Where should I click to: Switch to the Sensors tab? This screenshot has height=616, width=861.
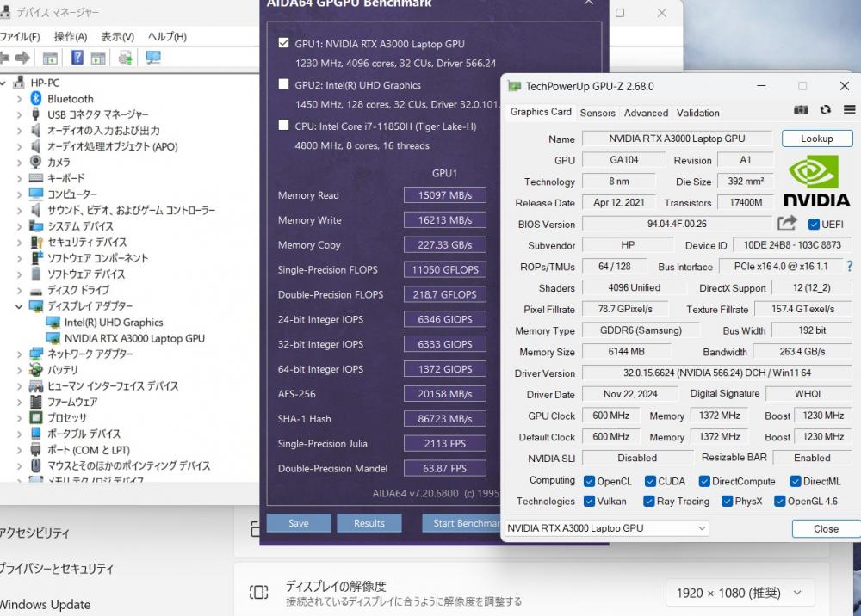point(598,113)
